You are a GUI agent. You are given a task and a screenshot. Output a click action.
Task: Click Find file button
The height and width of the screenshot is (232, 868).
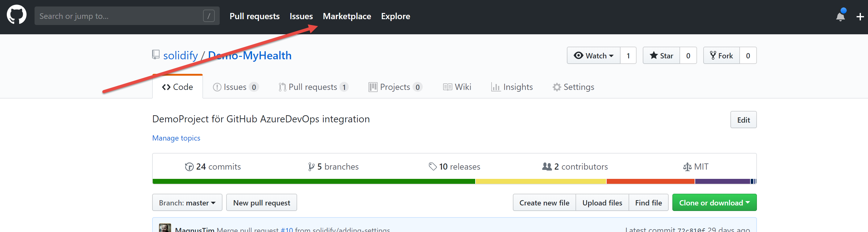click(x=648, y=202)
